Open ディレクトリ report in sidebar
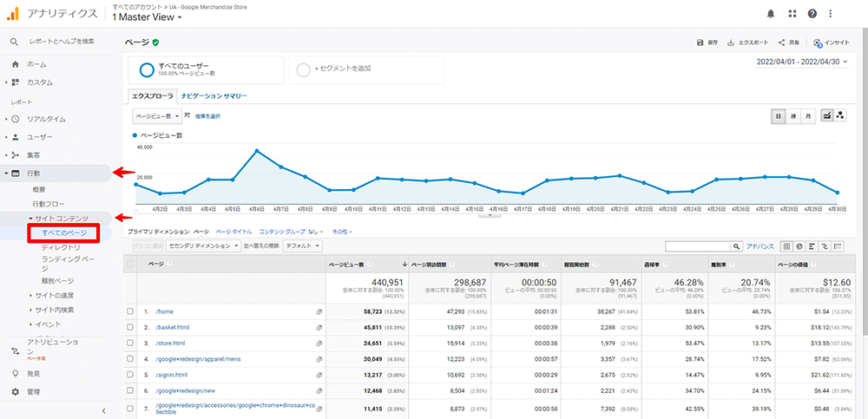The width and height of the screenshot is (868, 419). tap(61, 247)
